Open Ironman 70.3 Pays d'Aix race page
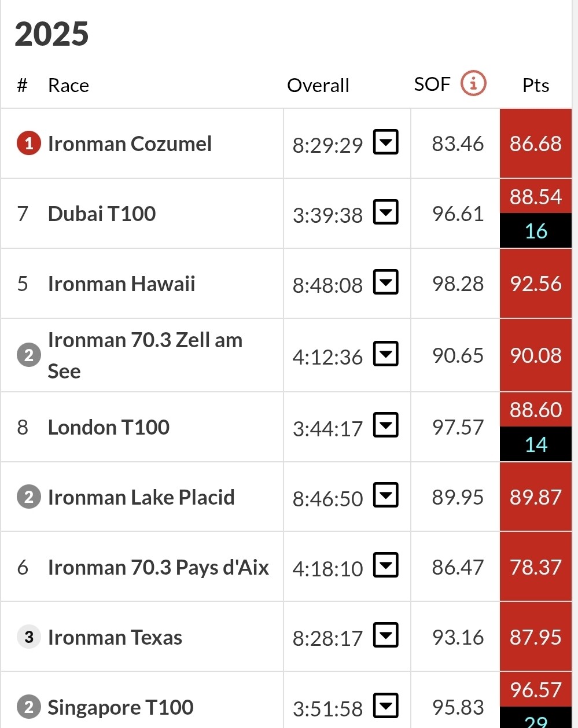This screenshot has height=728, width=578. click(x=158, y=567)
